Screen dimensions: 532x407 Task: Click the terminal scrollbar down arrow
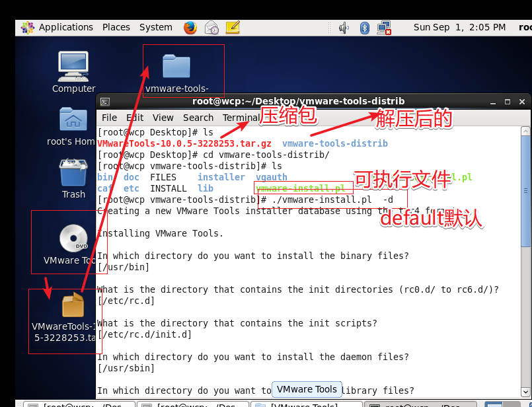pyautogui.click(x=525, y=391)
